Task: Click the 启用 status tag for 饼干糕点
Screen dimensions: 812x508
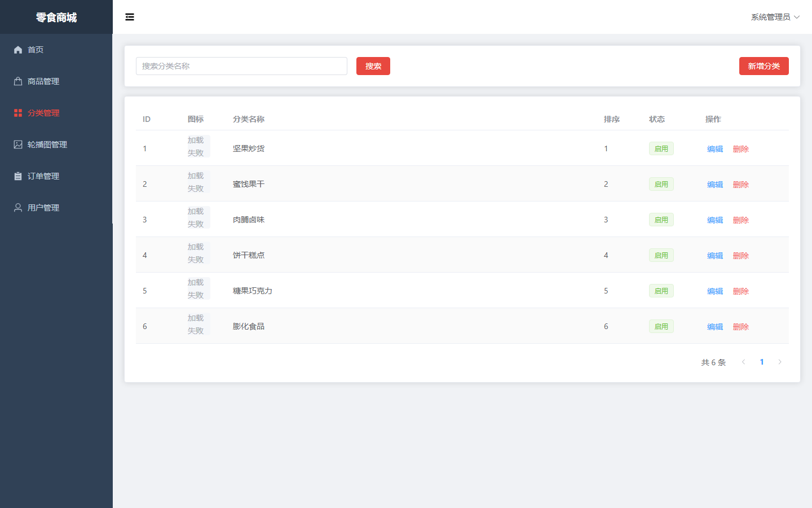Action: (661, 255)
